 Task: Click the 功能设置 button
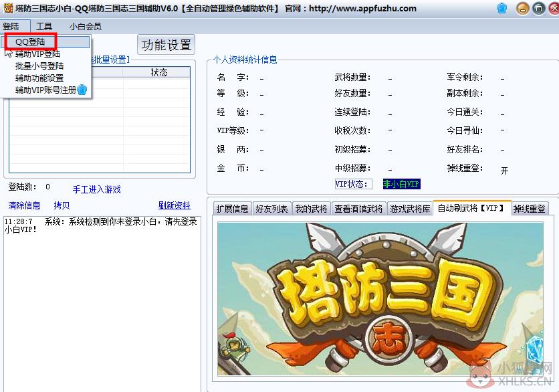point(166,45)
